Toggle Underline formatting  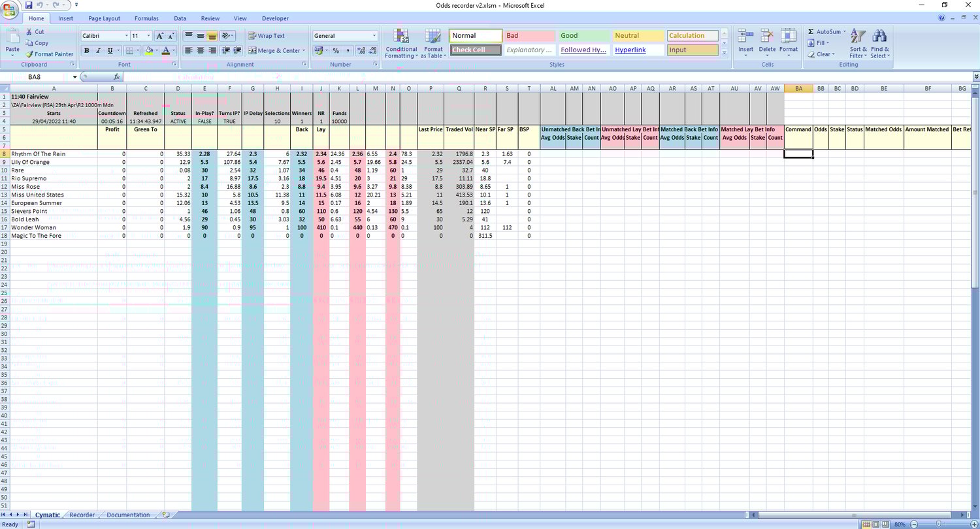110,50
